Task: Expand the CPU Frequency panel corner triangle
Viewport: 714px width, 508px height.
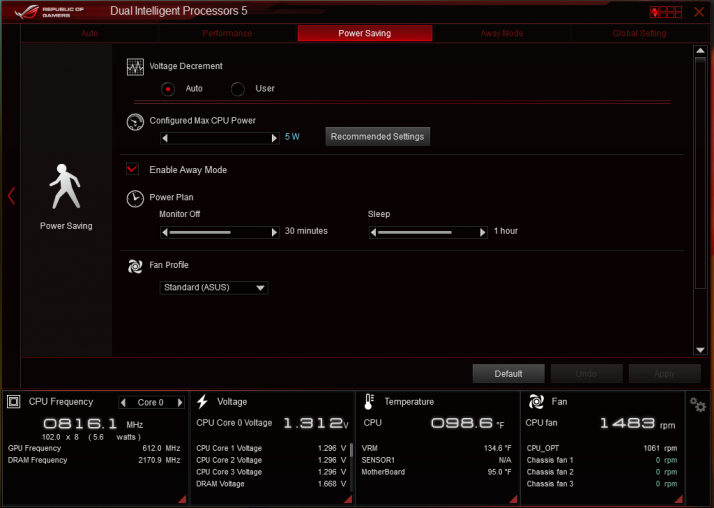Action: (x=182, y=499)
